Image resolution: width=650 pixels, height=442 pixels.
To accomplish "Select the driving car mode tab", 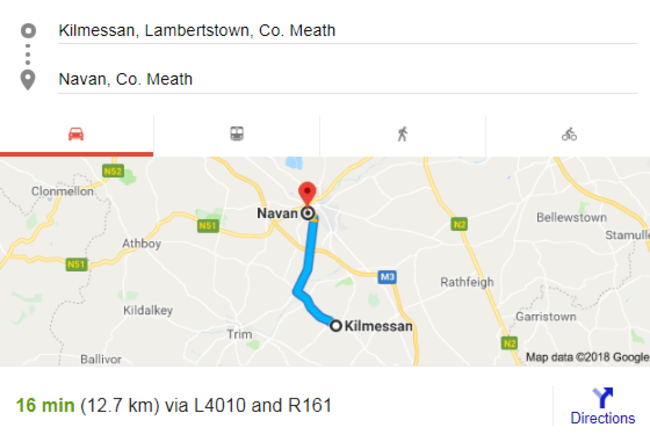I will coord(76,135).
